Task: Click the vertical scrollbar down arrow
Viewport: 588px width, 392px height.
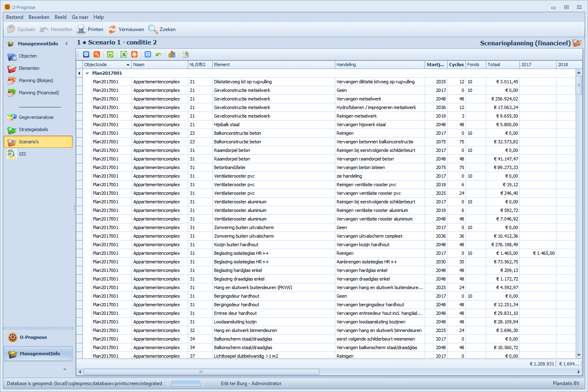Action: click(x=579, y=355)
